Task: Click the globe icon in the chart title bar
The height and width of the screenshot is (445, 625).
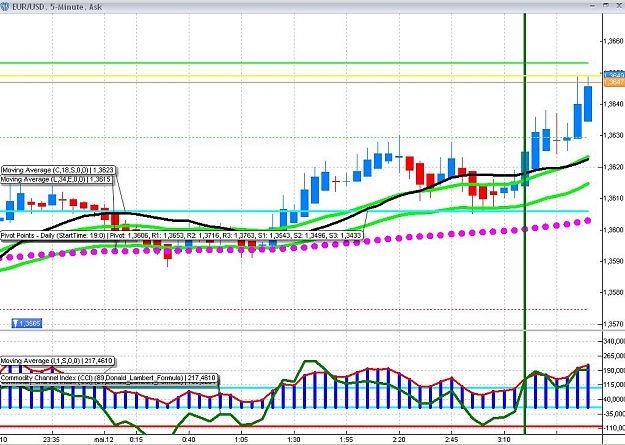Action: pos(5,6)
